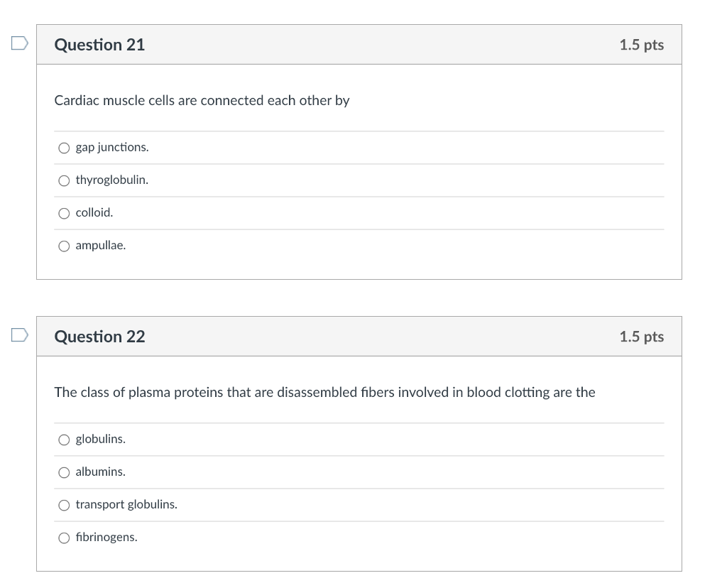The image size is (727, 588).
Task: Mark 'ampullae.' as the answer
Action: pyautogui.click(x=64, y=246)
